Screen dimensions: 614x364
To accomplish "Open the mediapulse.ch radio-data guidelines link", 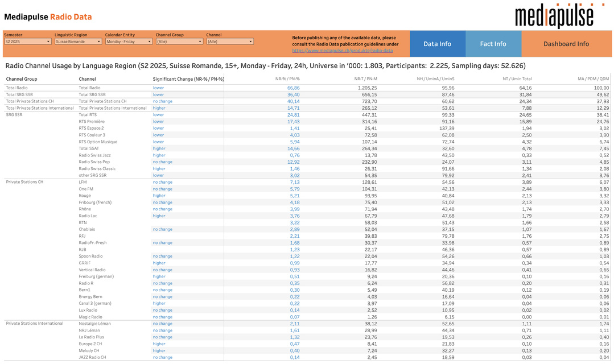I will pos(343,51).
